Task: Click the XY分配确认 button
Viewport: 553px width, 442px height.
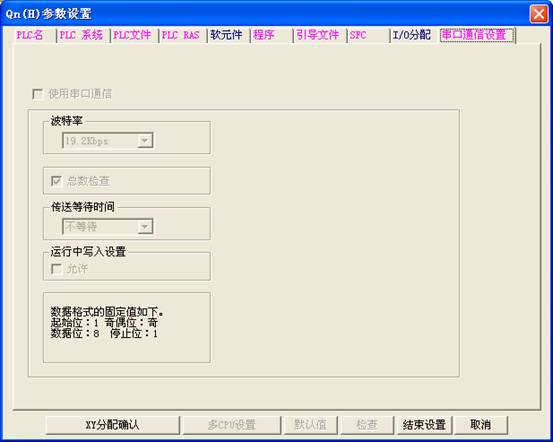Action: pos(113,425)
